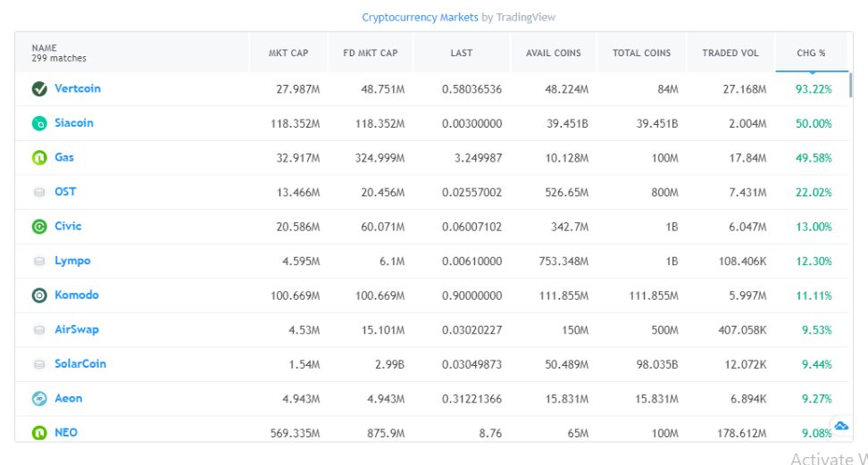Click the OST placeholder coin icon
The width and height of the screenshot is (868, 465).
click(39, 192)
